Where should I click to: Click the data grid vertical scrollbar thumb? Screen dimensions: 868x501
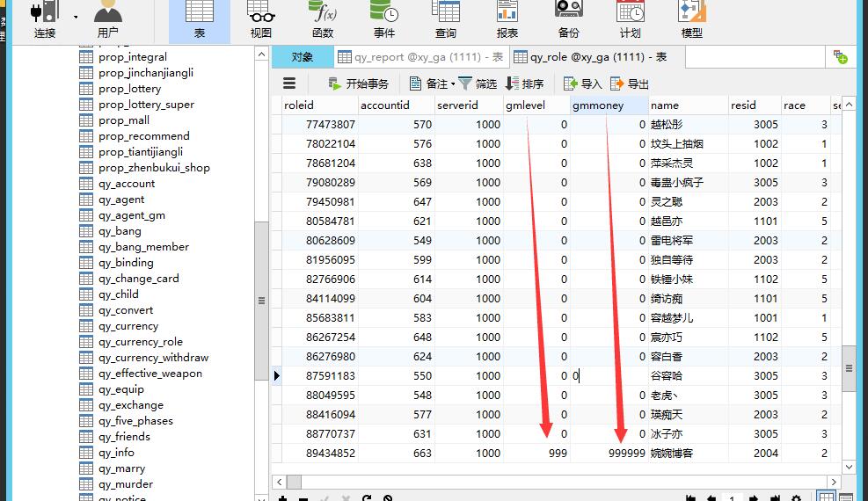850,368
